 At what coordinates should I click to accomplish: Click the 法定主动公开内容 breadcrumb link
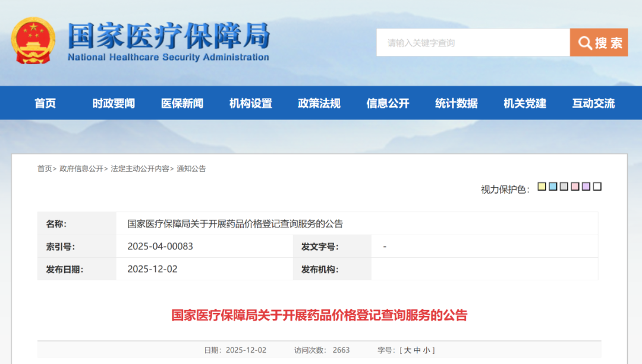pyautogui.click(x=140, y=169)
